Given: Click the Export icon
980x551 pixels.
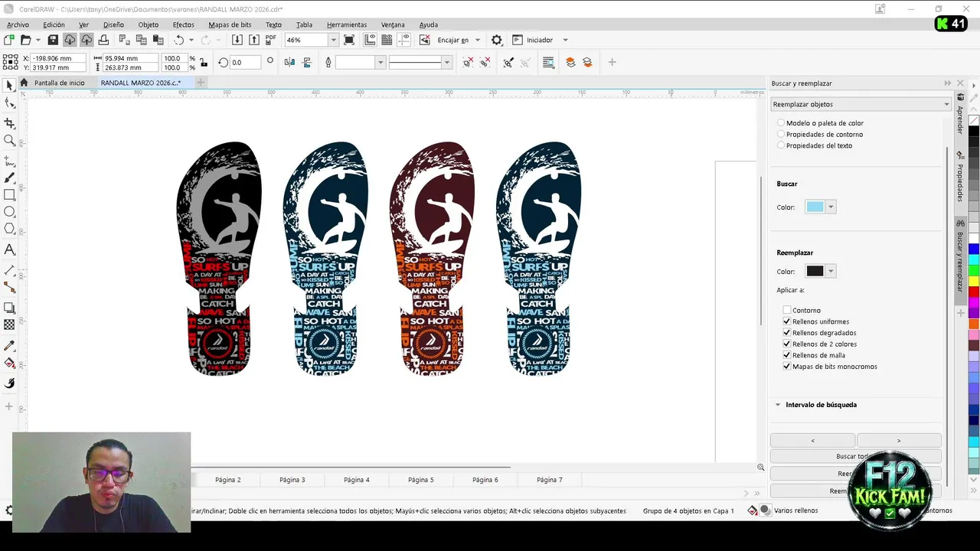Looking at the screenshot, I should click(x=253, y=40).
